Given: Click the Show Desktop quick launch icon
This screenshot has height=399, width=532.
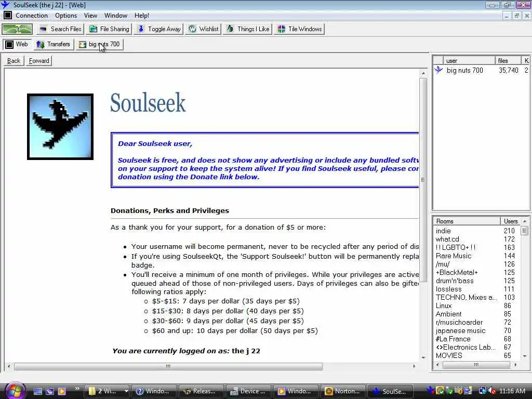Looking at the screenshot, I should (x=37, y=391).
